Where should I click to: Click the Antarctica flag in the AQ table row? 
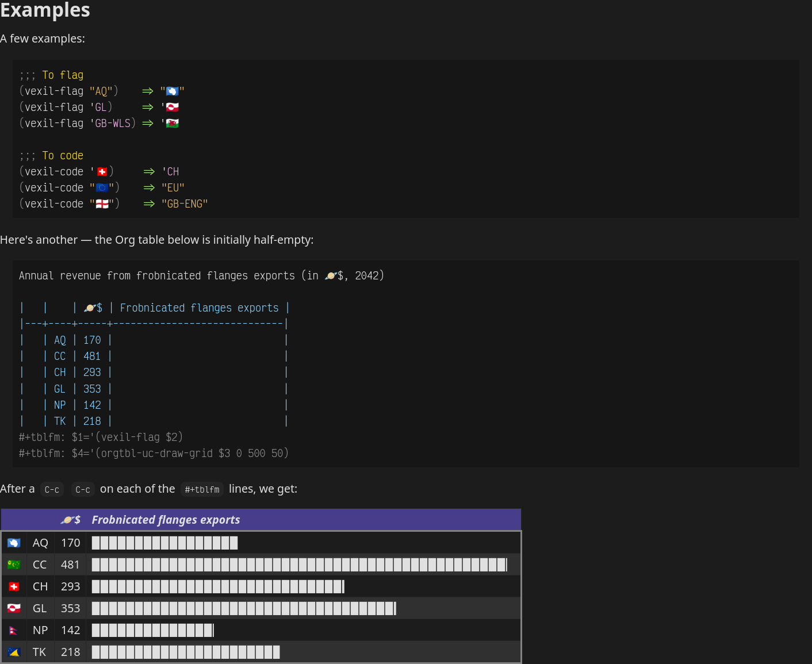tap(14, 543)
